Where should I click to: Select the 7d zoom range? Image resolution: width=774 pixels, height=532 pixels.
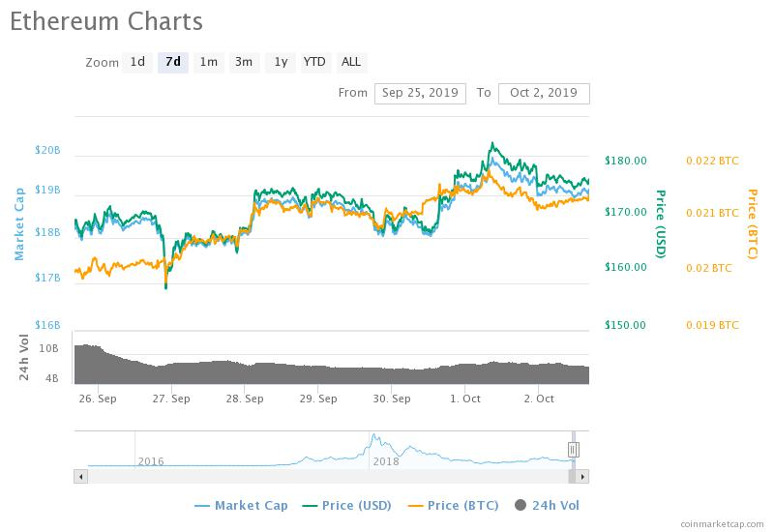[x=173, y=62]
